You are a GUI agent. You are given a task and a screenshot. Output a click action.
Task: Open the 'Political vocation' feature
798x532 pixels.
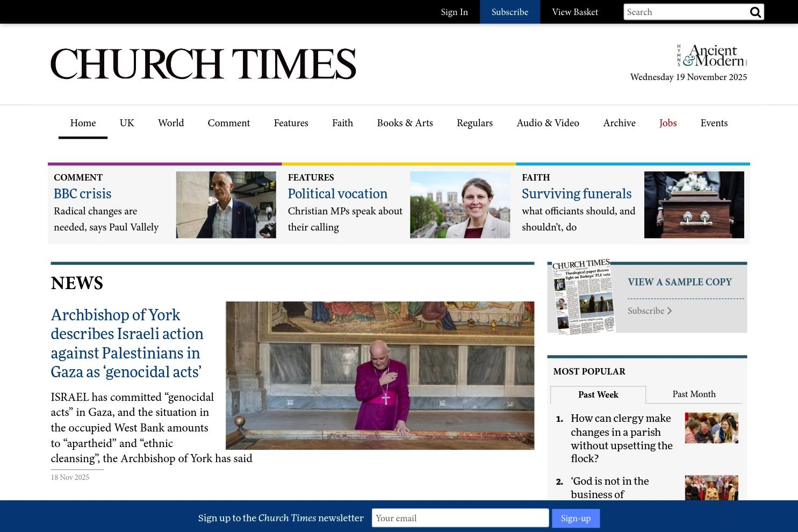pos(337,193)
